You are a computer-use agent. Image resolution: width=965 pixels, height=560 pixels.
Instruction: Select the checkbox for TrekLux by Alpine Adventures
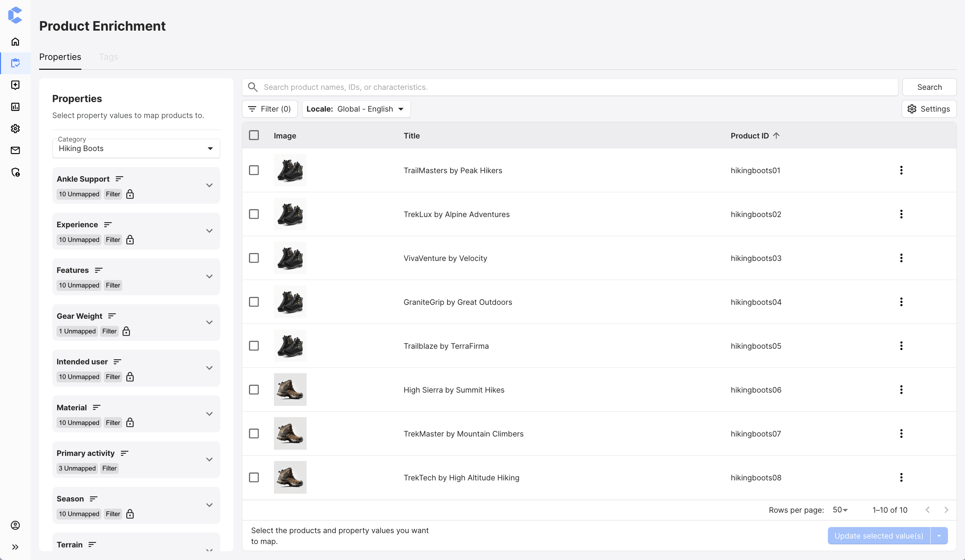[x=254, y=214]
